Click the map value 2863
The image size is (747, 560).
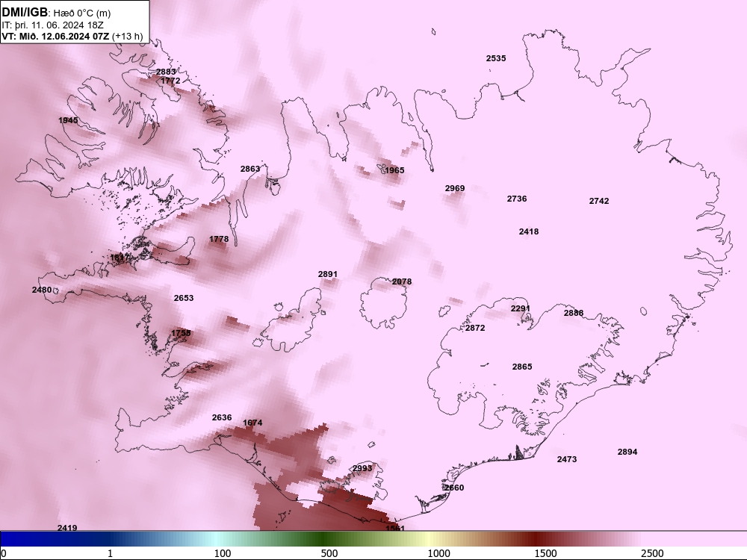click(x=250, y=169)
